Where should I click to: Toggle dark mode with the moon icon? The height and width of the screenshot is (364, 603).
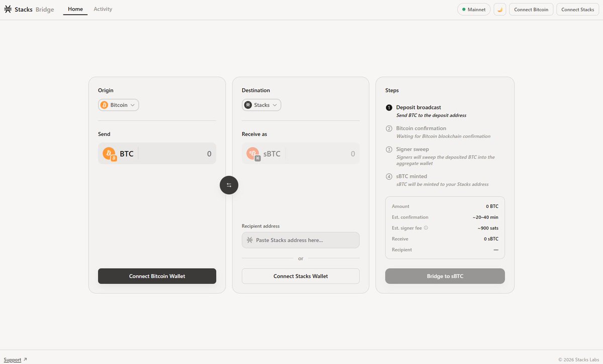pyautogui.click(x=500, y=10)
